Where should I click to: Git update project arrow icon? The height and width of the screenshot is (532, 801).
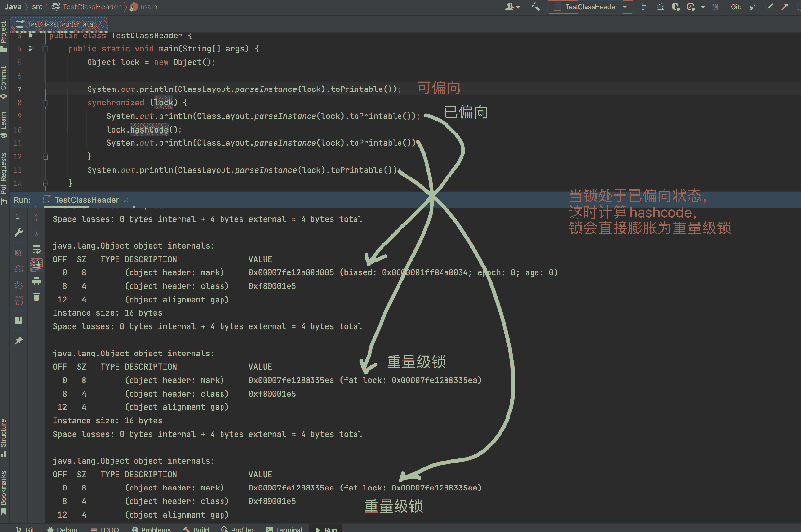pyautogui.click(x=753, y=7)
